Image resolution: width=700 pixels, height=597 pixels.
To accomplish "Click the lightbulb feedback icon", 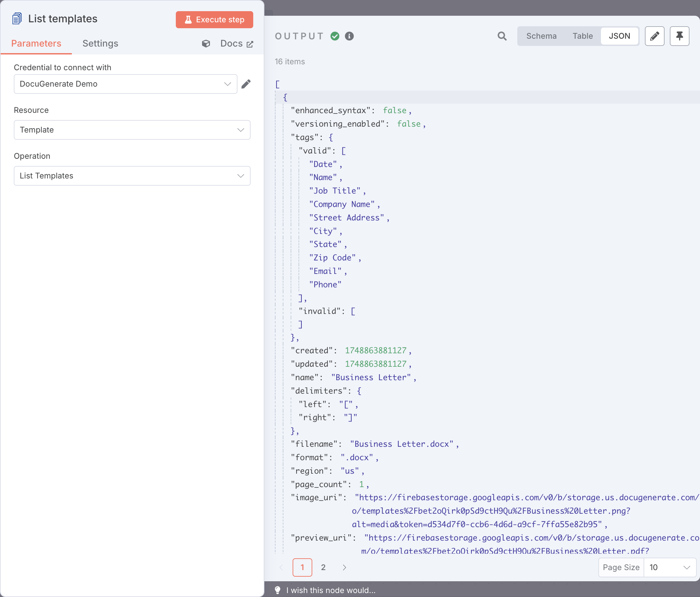I will 278,590.
